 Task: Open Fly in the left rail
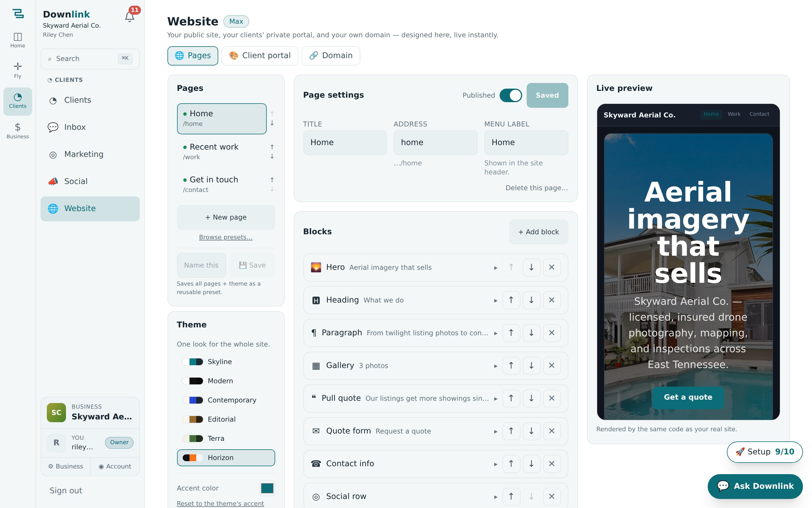pos(18,70)
